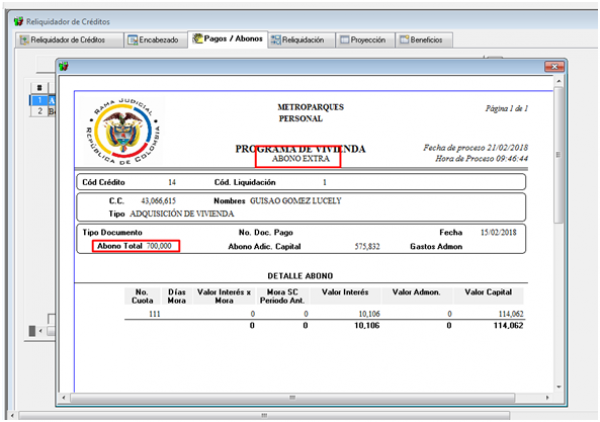Viewport: 600px width, 422px height.
Task: Open the Reliquidador de Créditos tab
Action: click(x=69, y=40)
